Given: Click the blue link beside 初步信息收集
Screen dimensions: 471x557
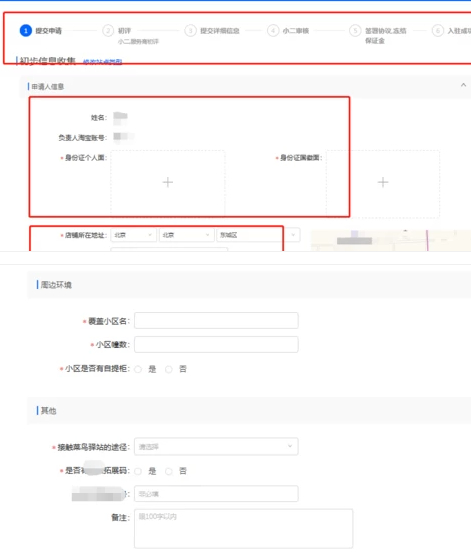Looking at the screenshot, I should (103, 61).
